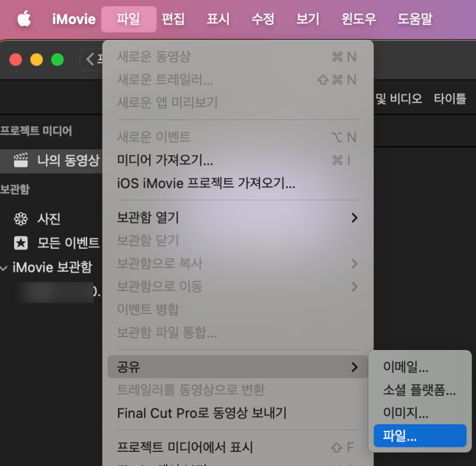Select iOS iMovie 프로젝트 가져오기...
The width and height of the screenshot is (476, 466).
[238, 183]
